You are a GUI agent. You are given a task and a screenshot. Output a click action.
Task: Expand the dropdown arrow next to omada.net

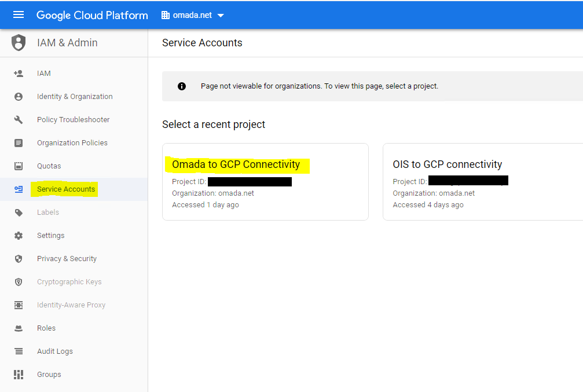pos(221,16)
